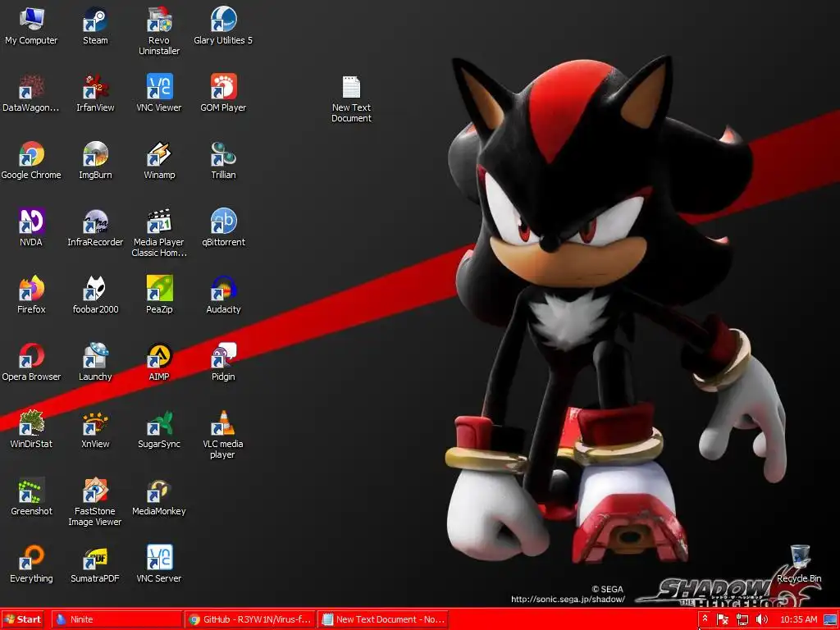This screenshot has width=840, height=630.
Task: Open the network connection tray icon
Action: pos(742,620)
